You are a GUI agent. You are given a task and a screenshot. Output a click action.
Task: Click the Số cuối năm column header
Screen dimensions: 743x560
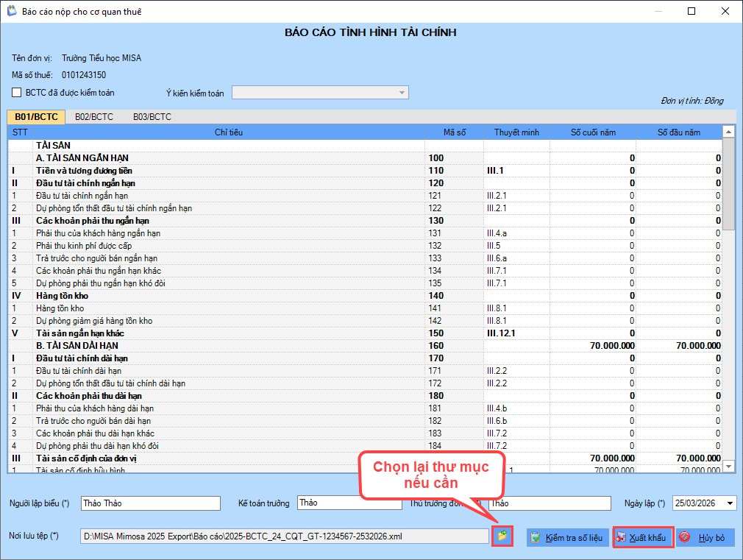593,132
